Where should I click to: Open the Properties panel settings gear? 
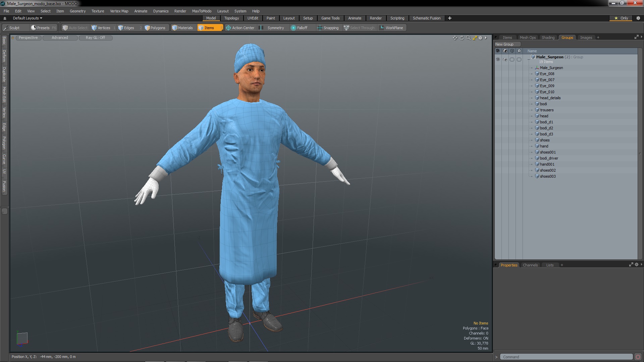pos(636,265)
